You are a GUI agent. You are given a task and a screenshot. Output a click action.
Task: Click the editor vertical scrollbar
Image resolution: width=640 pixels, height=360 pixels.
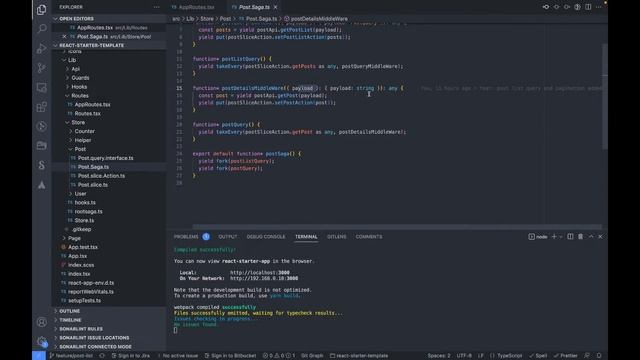tap(604, 96)
